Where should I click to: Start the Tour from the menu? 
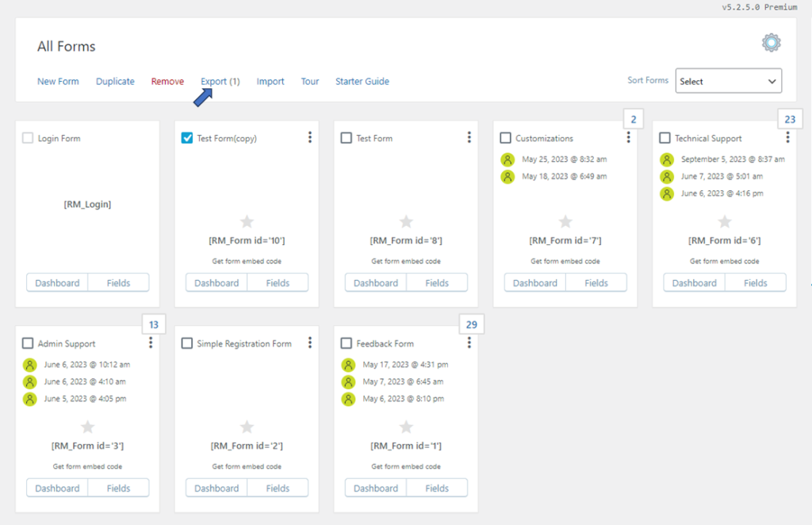click(x=309, y=81)
